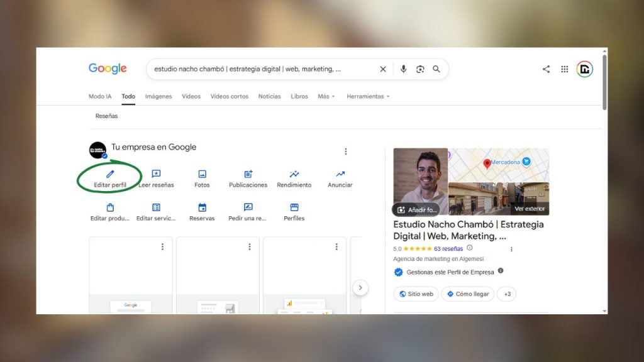Open the Google account avatar
The image size is (644, 362).
[x=584, y=69]
